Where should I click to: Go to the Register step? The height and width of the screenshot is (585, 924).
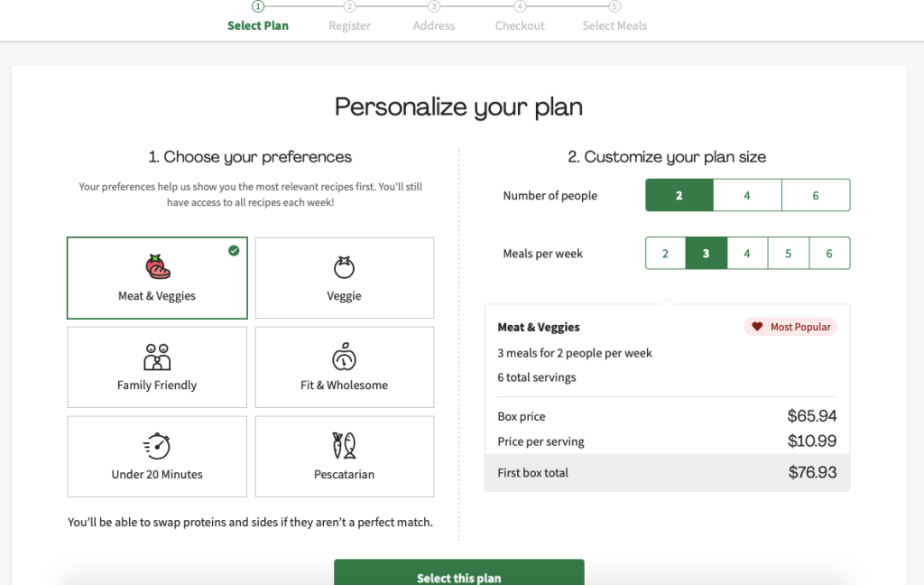tap(349, 25)
